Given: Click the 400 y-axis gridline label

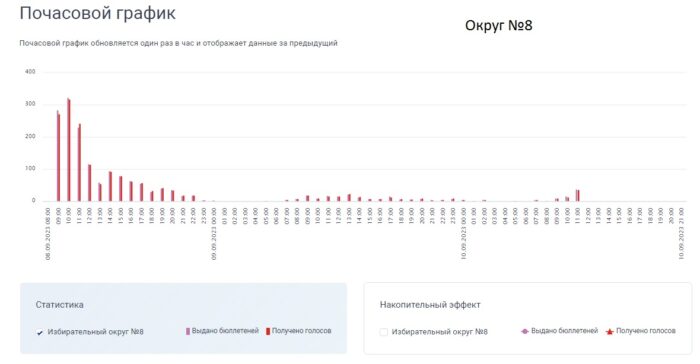Looking at the screenshot, I should click(x=30, y=71).
